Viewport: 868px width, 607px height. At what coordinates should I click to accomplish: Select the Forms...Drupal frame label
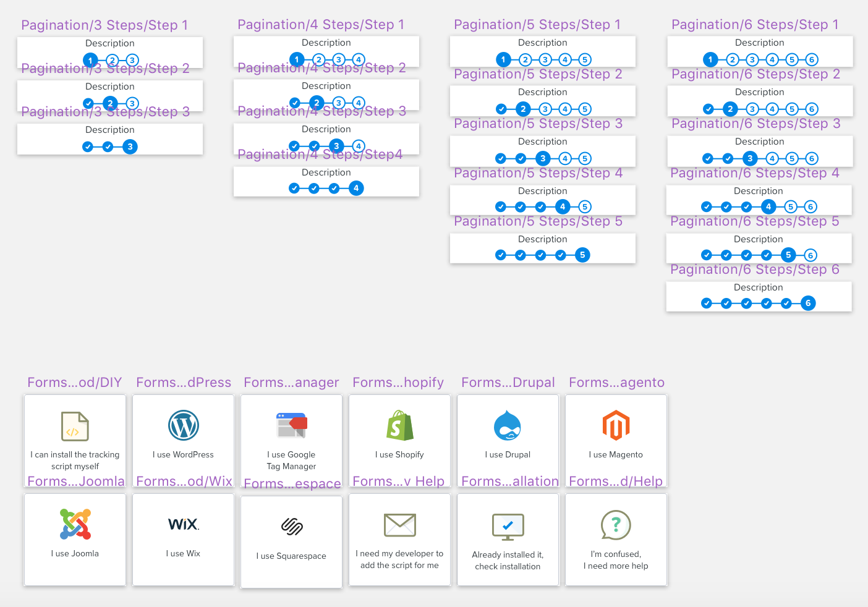pos(508,383)
